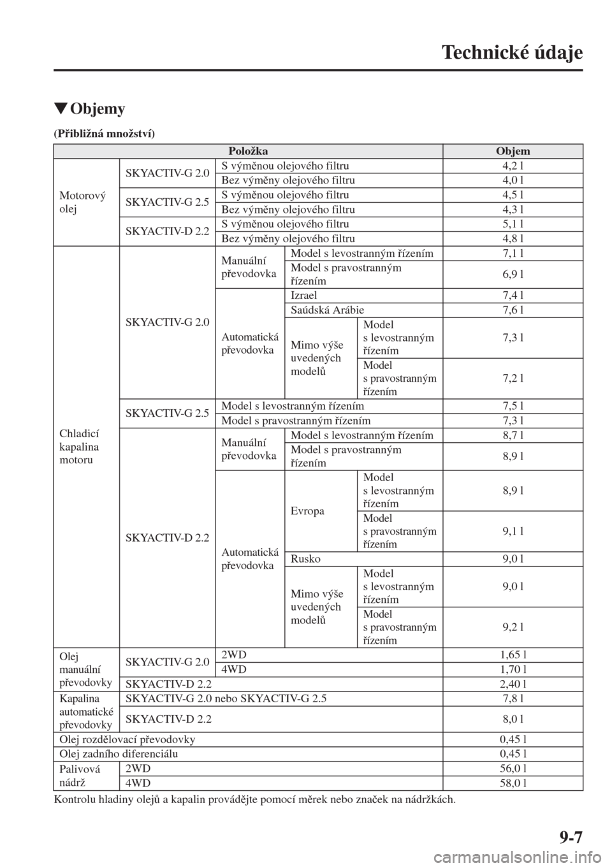Select the "56,0 l" fuel tank value
The height and width of the screenshot is (868, 612).
pos(513,769)
